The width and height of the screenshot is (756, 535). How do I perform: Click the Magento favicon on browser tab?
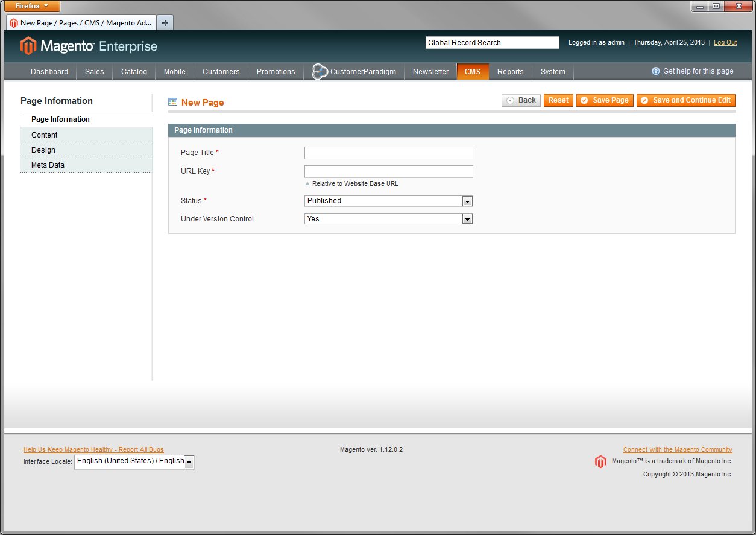point(13,23)
